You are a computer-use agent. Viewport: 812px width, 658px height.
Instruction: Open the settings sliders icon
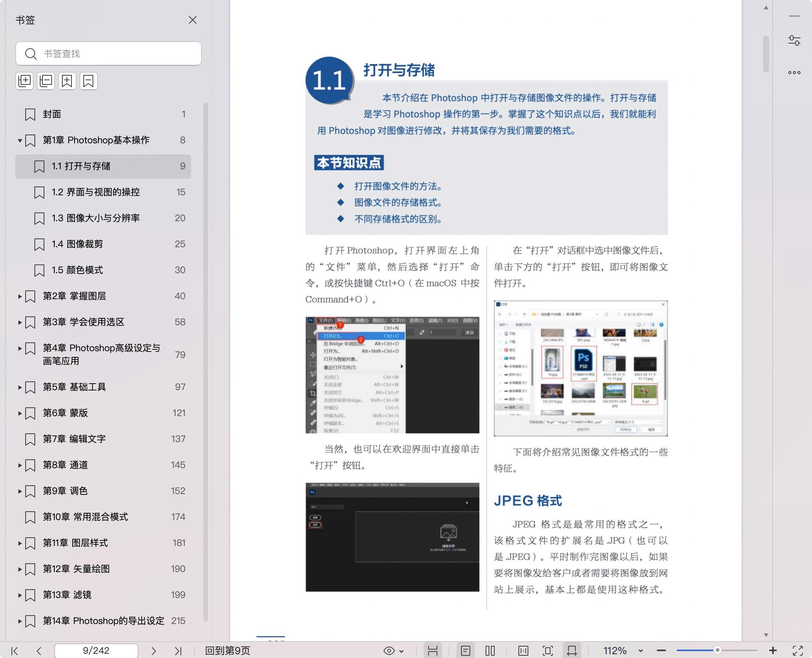(794, 41)
